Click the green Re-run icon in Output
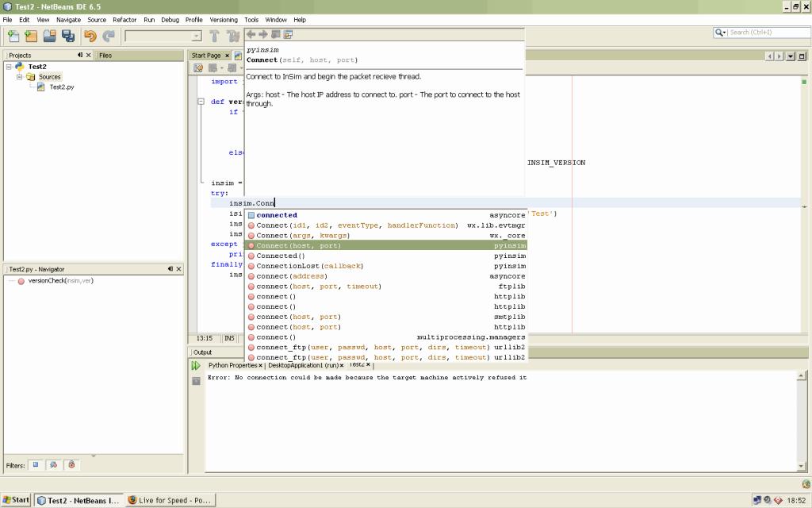 click(196, 365)
